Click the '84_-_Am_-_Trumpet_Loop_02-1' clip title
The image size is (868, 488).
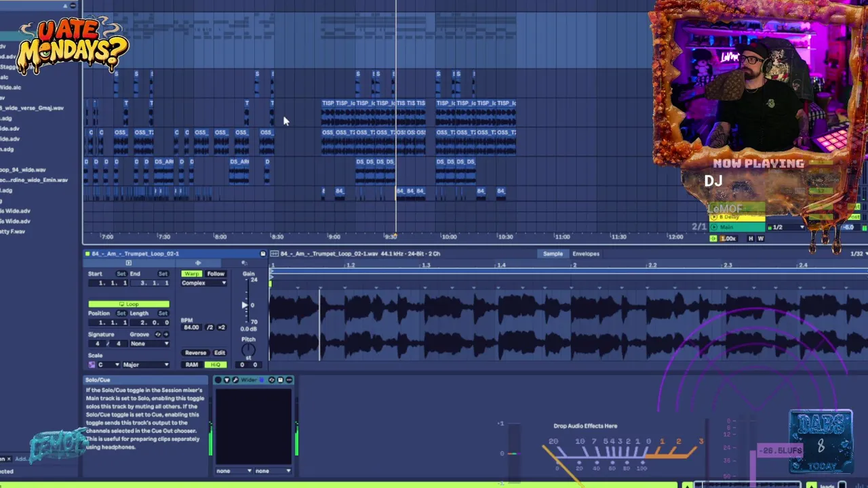pos(136,253)
